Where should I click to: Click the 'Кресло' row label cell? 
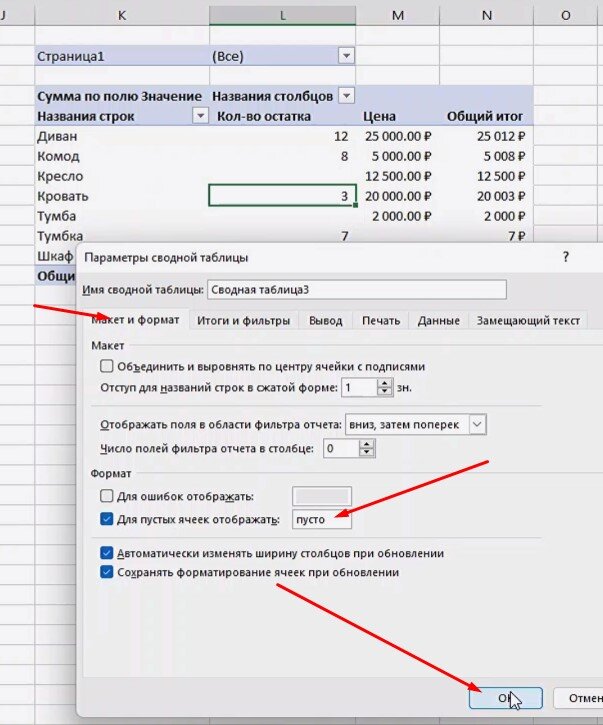tap(122, 176)
